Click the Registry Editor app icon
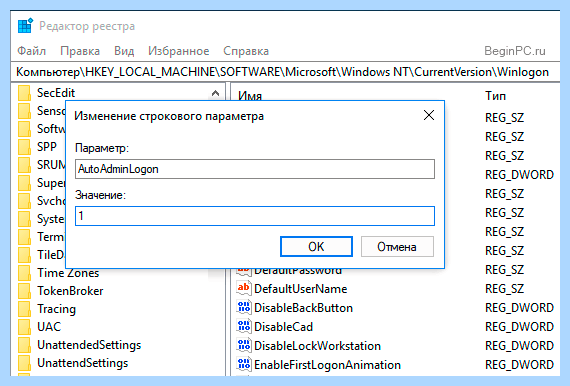The height and width of the screenshot is (386, 570). pyautogui.click(x=25, y=26)
